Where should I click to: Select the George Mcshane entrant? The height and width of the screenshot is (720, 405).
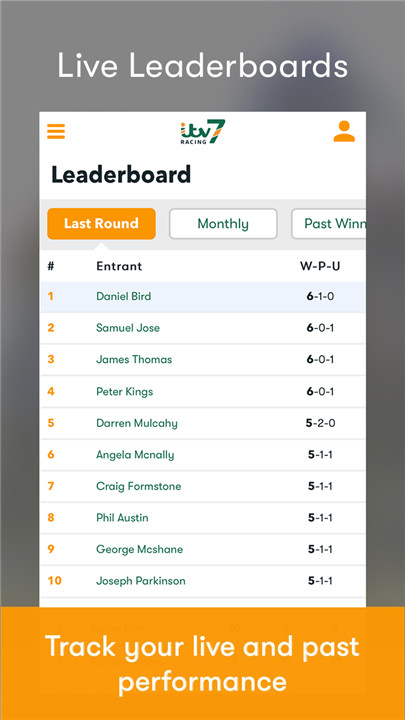[x=140, y=549]
